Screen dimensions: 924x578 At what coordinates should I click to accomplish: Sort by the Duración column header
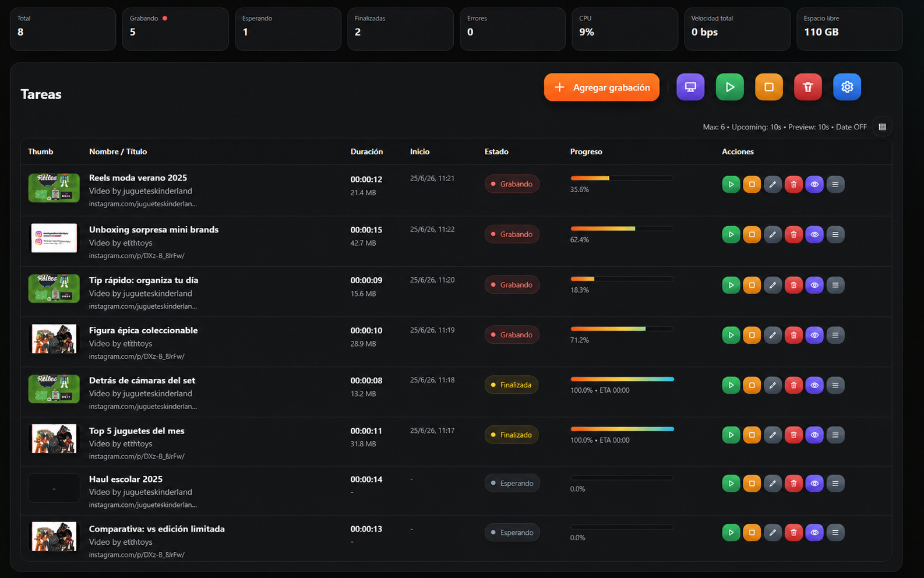366,151
